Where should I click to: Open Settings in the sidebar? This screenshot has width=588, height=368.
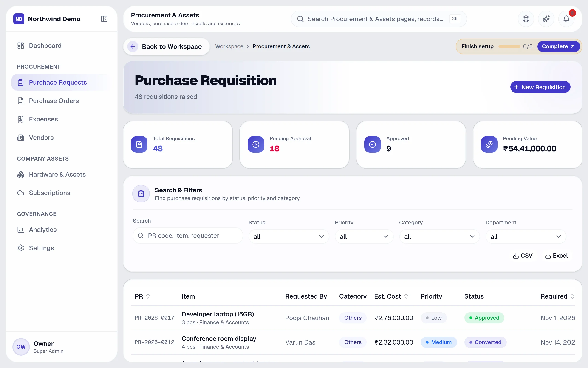point(61,248)
